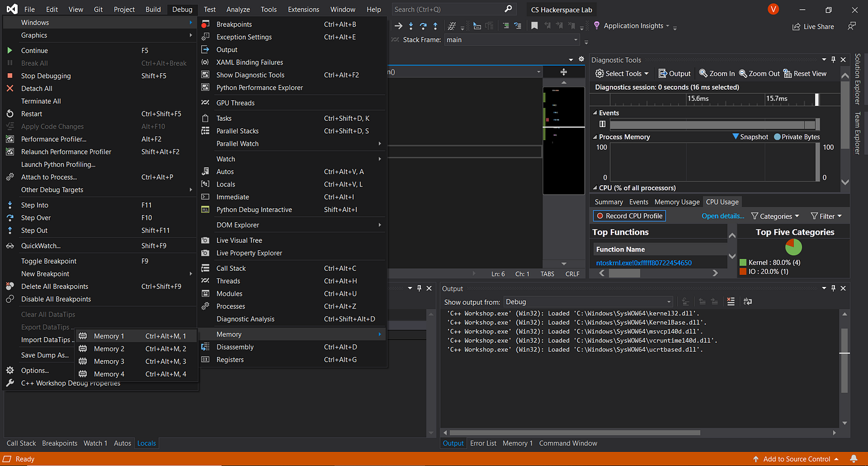
Task: Click the Step Over curved arrow icon
Action: 423,25
